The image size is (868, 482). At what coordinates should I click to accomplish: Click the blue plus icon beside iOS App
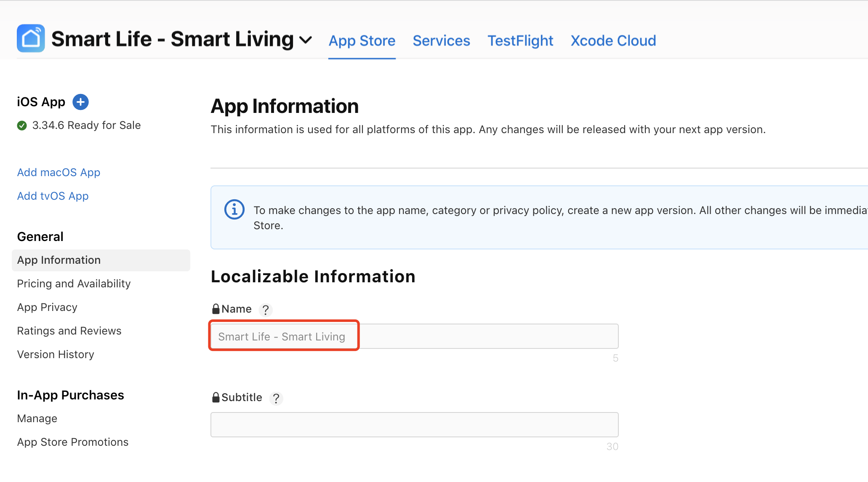point(80,102)
